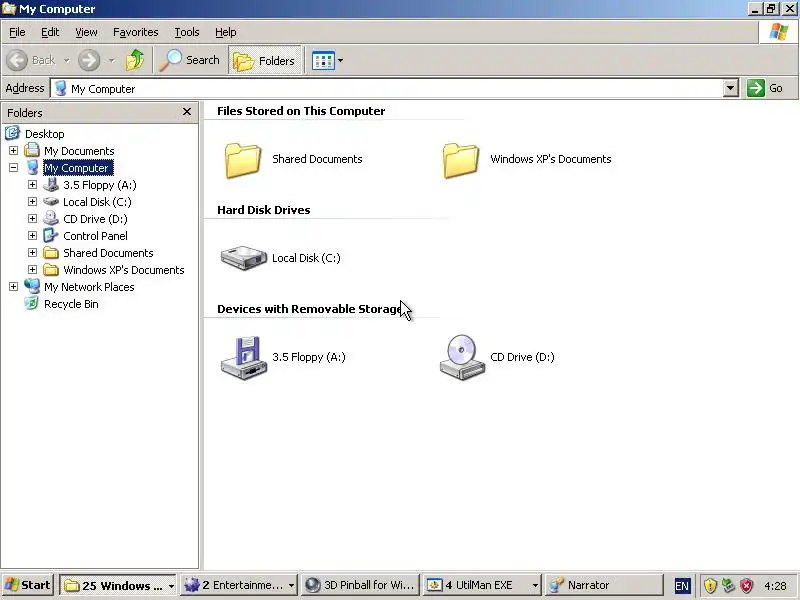Click red shield tray icon
Image resolution: width=800 pixels, height=600 pixels.
[746, 586]
